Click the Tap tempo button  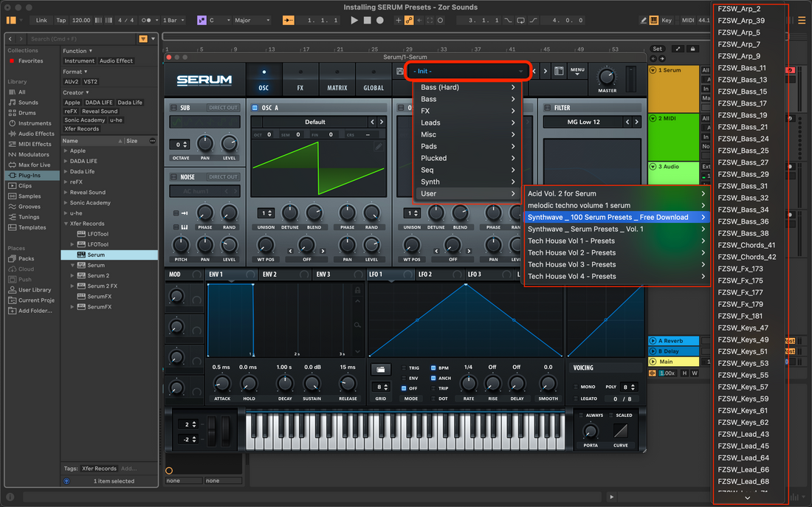point(61,20)
